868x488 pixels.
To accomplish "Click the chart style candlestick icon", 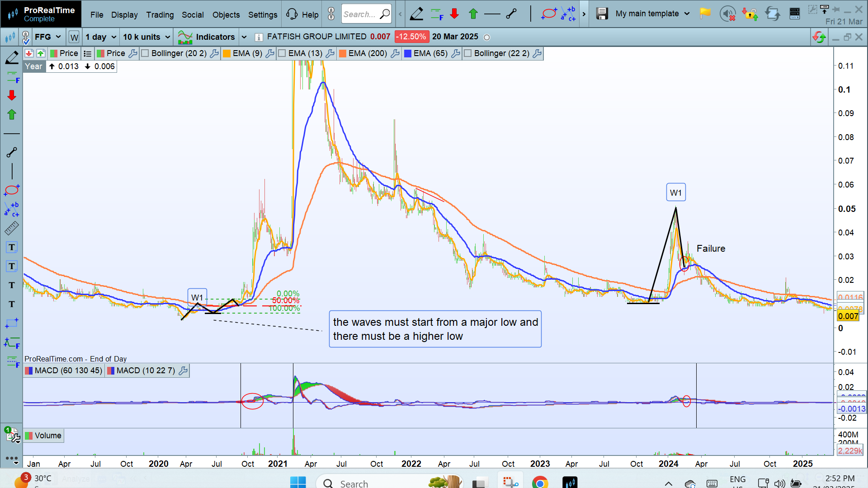I will tap(10, 37).
